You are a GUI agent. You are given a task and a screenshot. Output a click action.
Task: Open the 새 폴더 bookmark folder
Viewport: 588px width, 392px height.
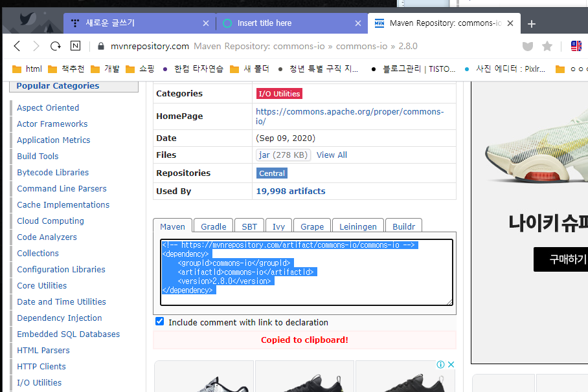click(x=250, y=69)
